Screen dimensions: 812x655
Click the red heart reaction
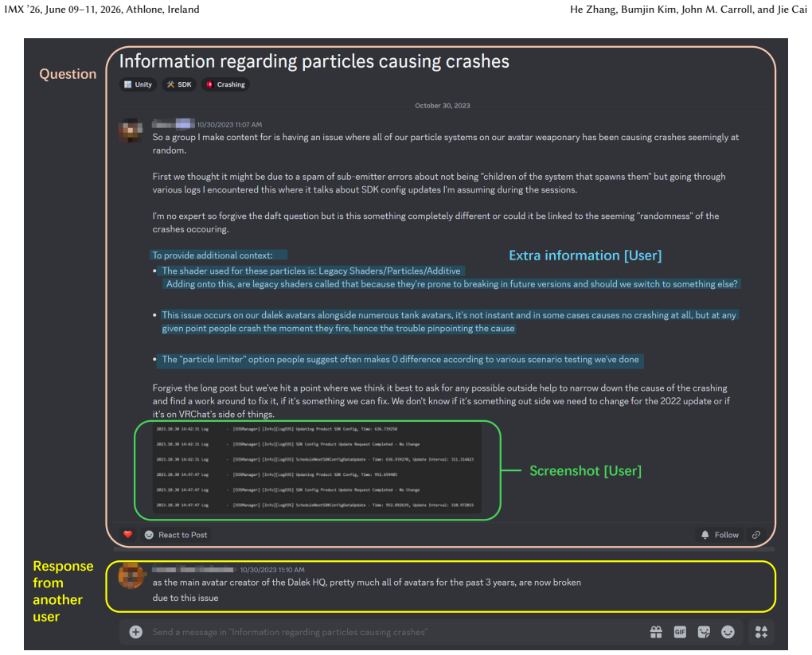128,534
